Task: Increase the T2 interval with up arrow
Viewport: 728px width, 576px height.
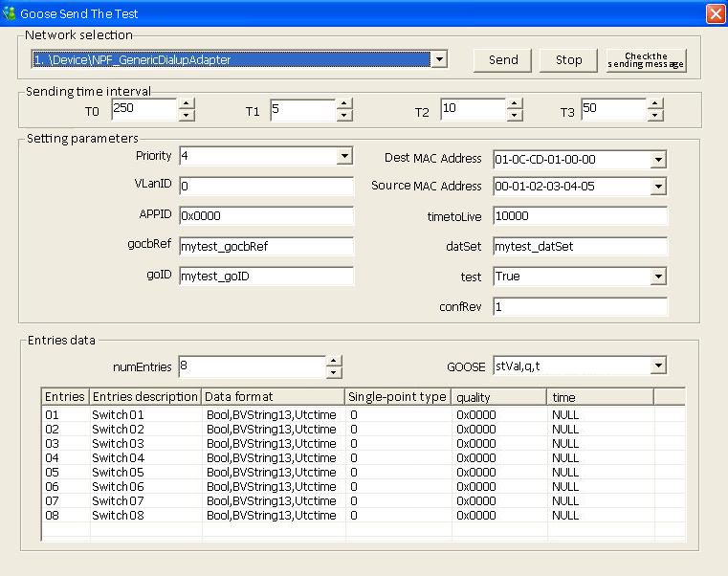Action: [x=515, y=104]
